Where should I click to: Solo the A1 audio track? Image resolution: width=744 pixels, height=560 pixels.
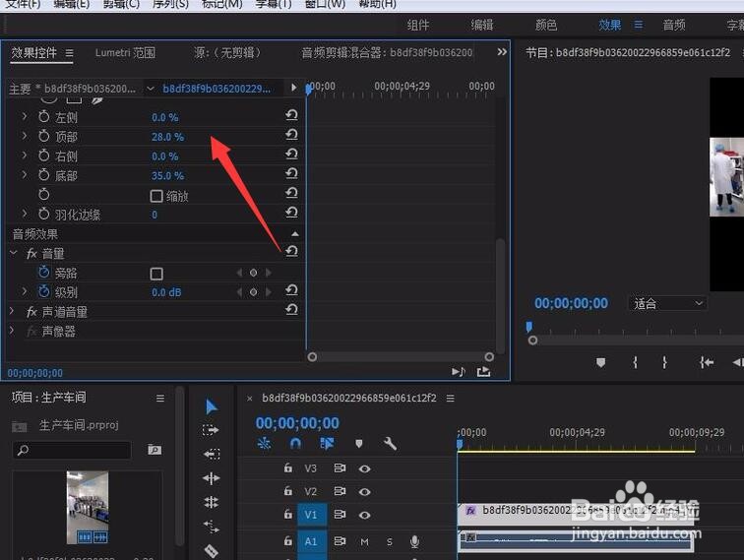tap(390, 541)
